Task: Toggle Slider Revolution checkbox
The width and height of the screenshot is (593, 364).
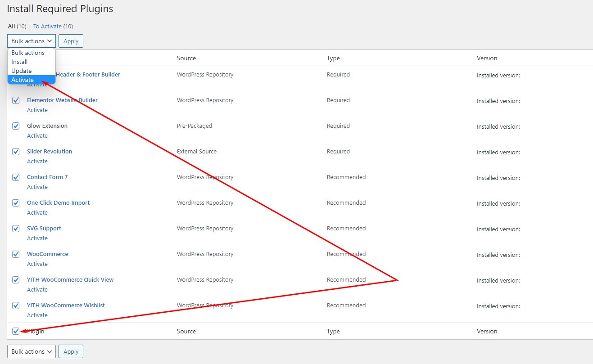Action: pos(16,152)
